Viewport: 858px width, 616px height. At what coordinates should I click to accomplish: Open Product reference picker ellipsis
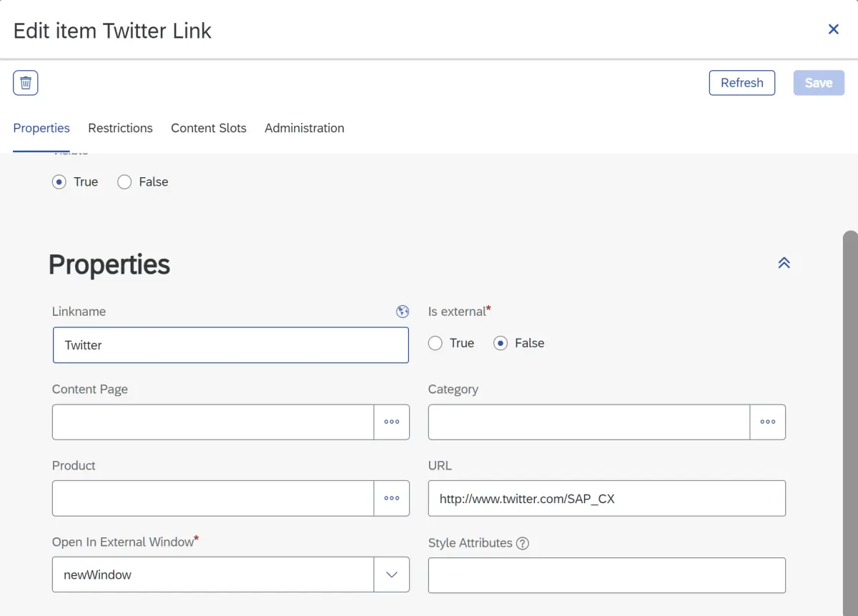pyautogui.click(x=391, y=498)
